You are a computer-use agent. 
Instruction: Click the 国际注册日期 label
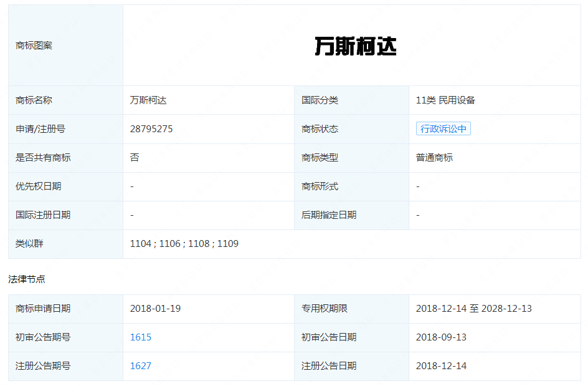[x=43, y=215]
